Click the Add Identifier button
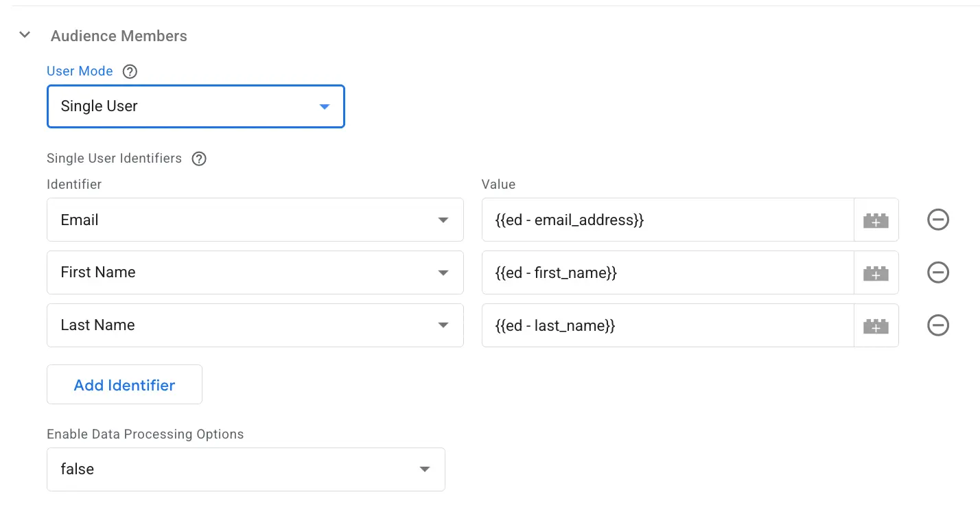980x512 pixels. (x=124, y=384)
